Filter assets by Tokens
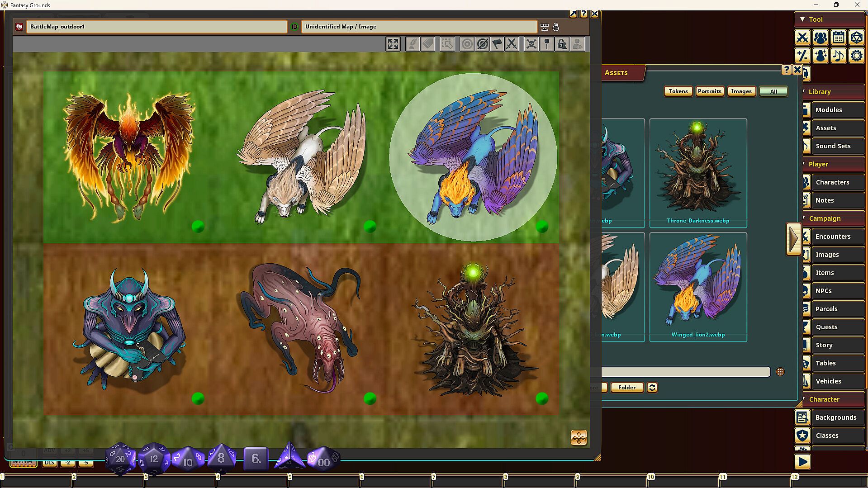Viewport: 868px width, 488px height. pos(678,91)
